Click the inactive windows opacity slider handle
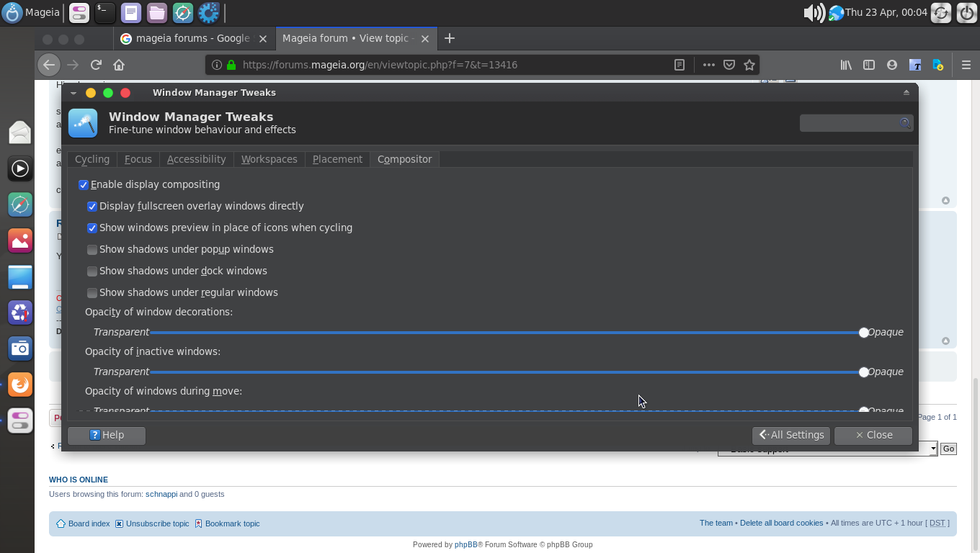 [863, 372]
